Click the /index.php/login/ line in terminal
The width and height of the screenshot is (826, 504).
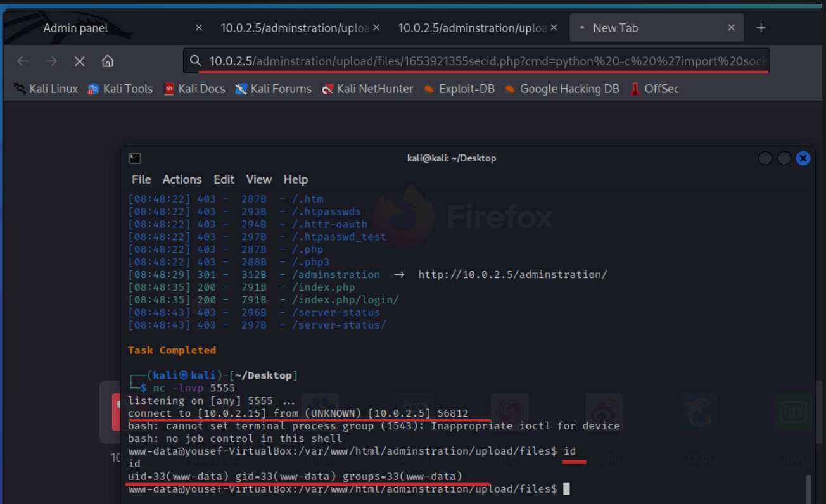[x=264, y=299]
